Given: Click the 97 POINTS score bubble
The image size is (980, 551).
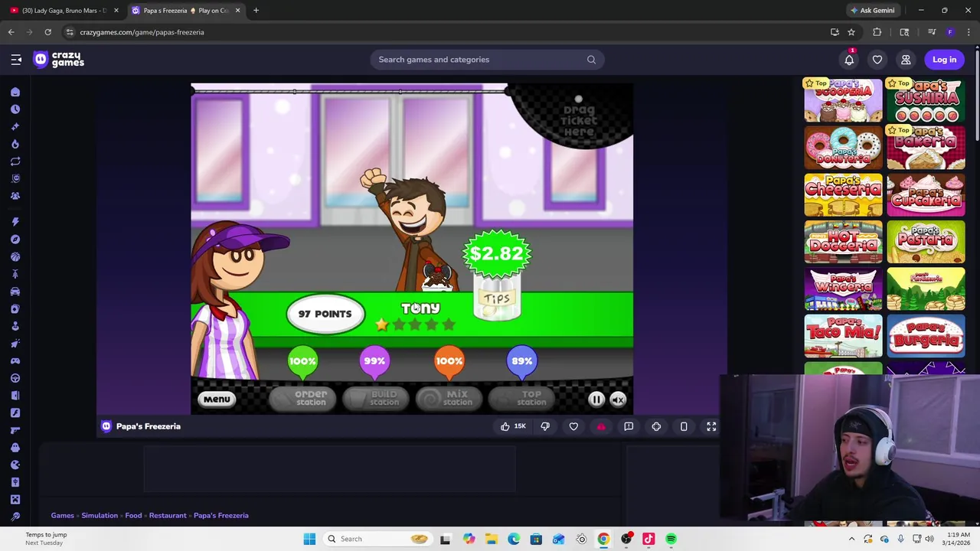Looking at the screenshot, I should [325, 314].
